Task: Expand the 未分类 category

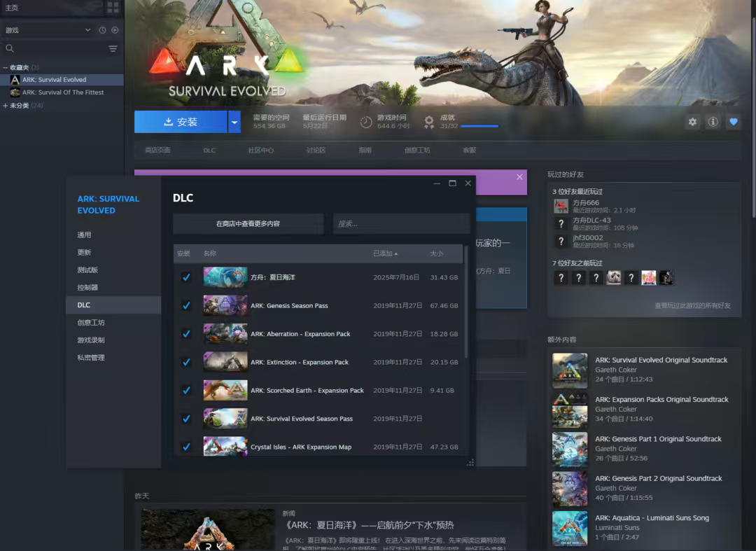Action: pyautogui.click(x=6, y=106)
